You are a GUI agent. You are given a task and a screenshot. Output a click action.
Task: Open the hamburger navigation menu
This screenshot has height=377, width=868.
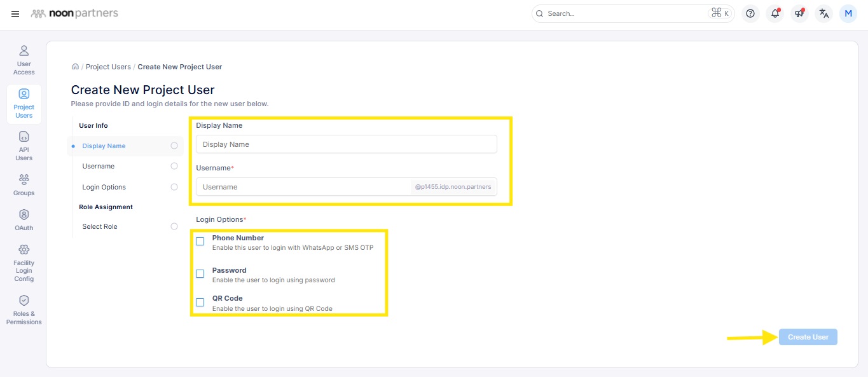tap(15, 13)
